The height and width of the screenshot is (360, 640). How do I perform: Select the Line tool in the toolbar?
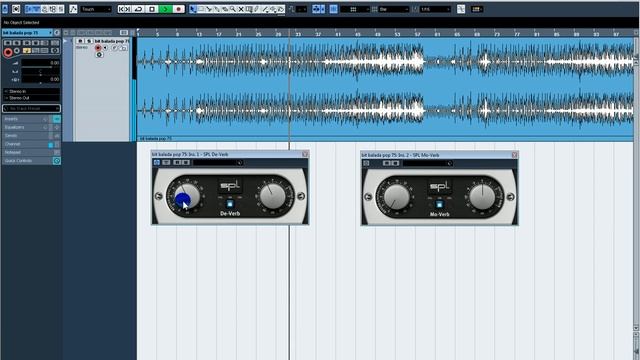pyautogui.click(x=265, y=9)
